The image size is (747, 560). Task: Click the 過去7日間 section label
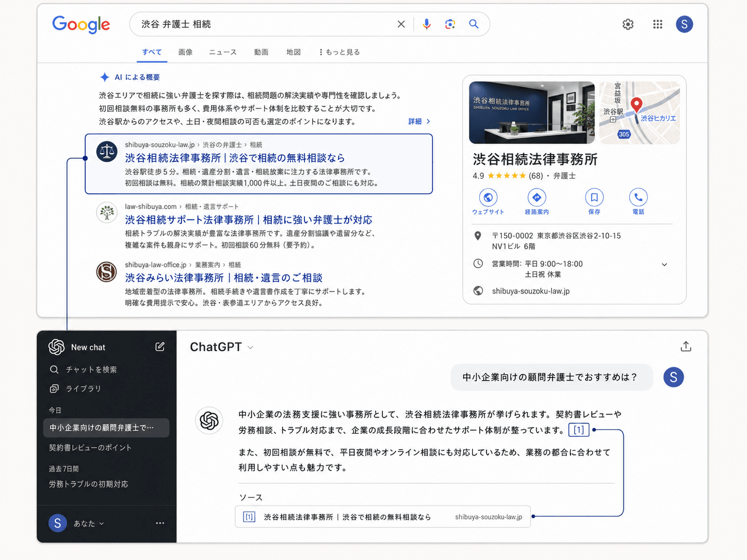[64, 469]
